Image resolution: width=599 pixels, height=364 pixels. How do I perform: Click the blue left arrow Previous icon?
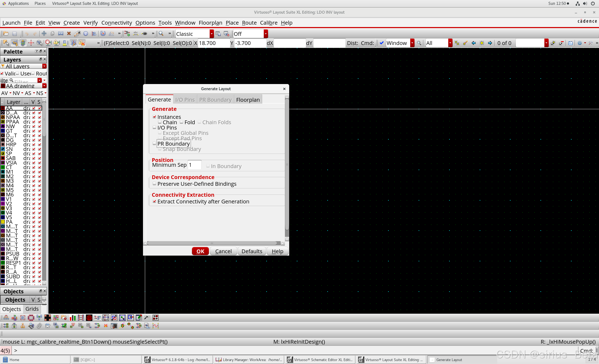(473, 43)
